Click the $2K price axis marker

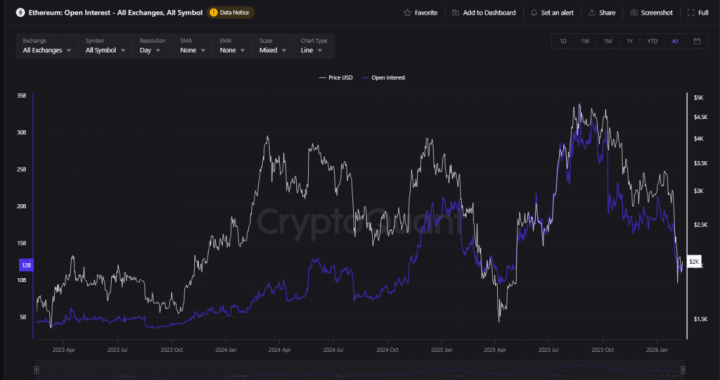pos(694,261)
